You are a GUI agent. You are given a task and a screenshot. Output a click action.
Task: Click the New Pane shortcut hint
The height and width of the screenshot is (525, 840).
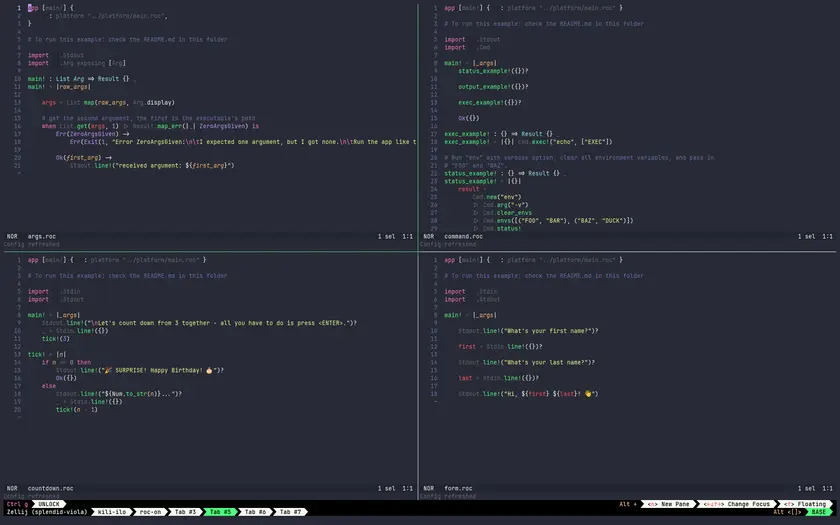[668, 504]
